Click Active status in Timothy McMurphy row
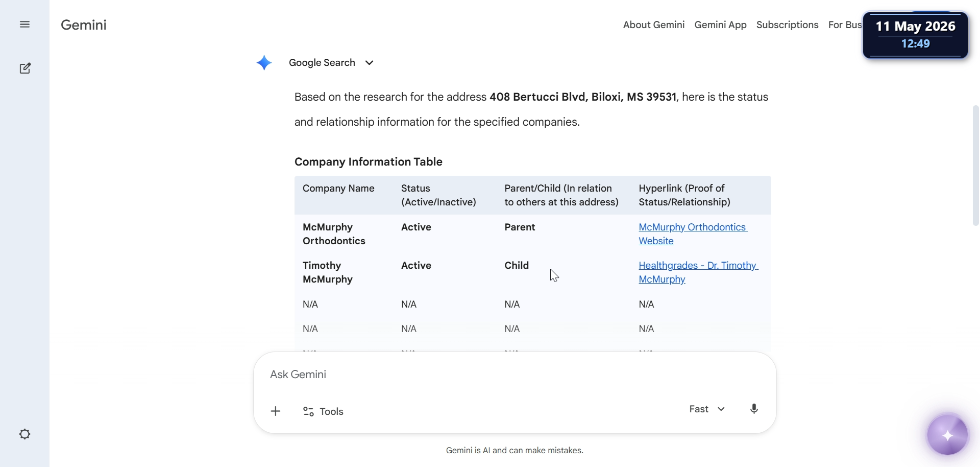The height and width of the screenshot is (467, 980). (x=416, y=266)
